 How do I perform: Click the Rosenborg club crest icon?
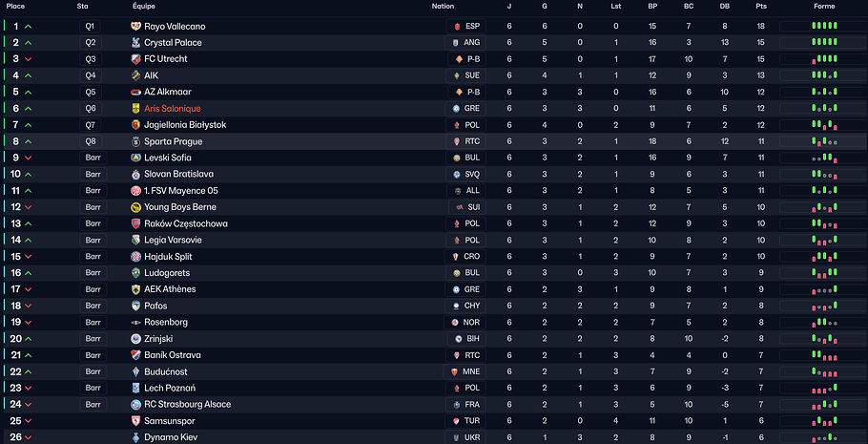[135, 323]
